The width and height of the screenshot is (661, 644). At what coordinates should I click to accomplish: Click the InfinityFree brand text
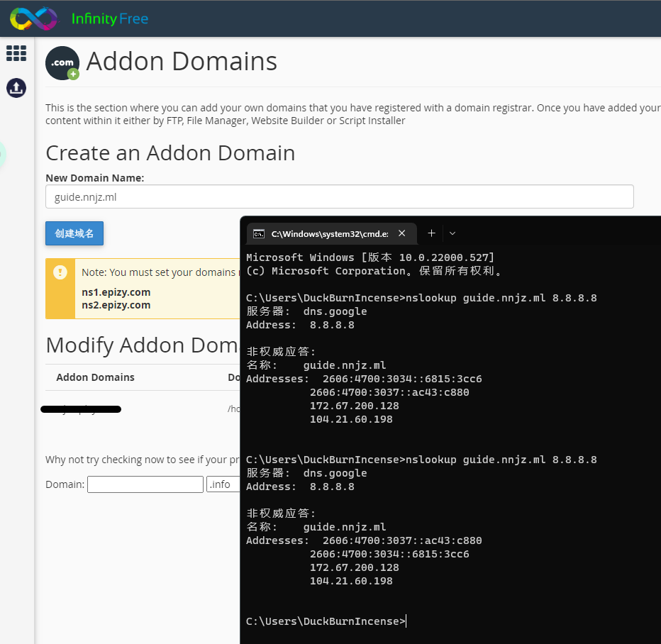pos(110,18)
